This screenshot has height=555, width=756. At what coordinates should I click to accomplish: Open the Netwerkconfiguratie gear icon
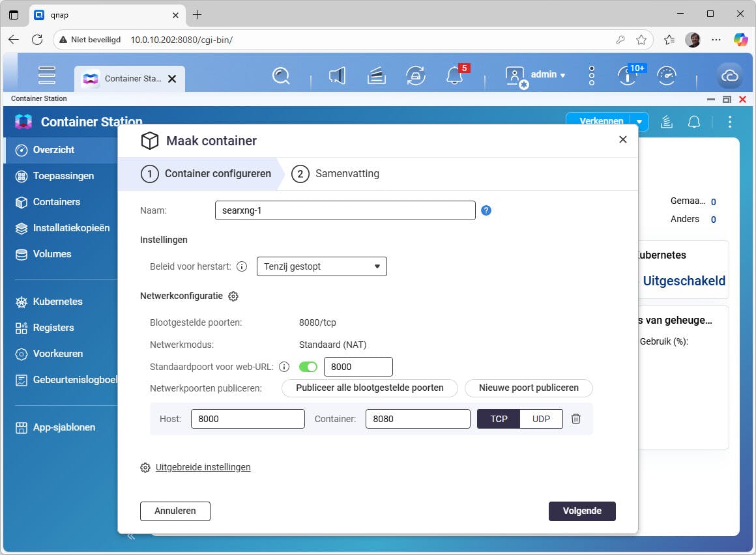click(233, 296)
